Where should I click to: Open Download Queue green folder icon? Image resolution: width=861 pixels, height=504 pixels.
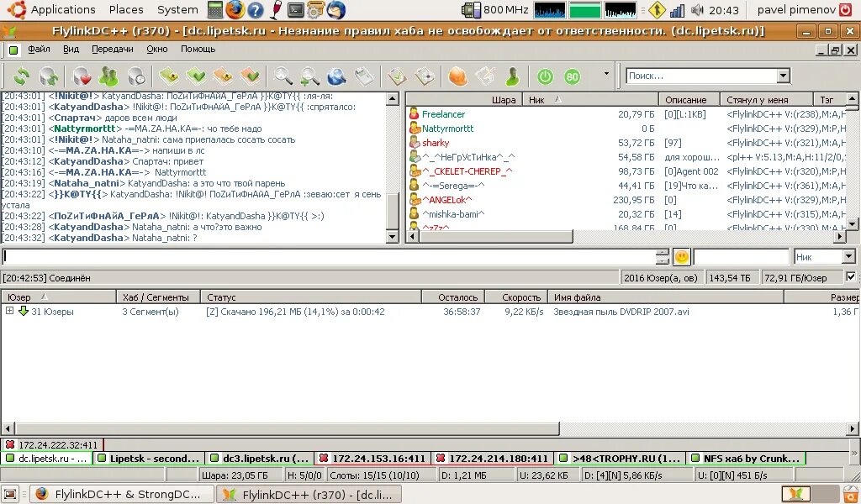pyautogui.click(x=169, y=76)
